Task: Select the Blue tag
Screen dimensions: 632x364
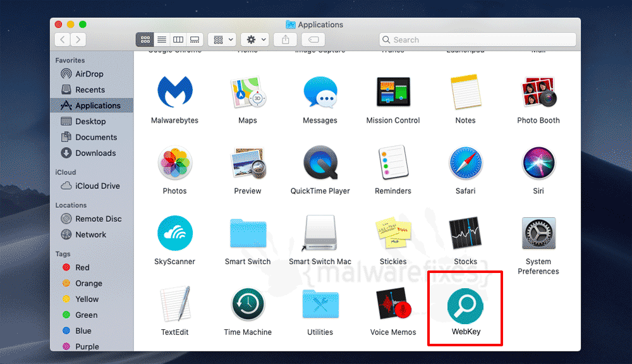Action: (92, 331)
